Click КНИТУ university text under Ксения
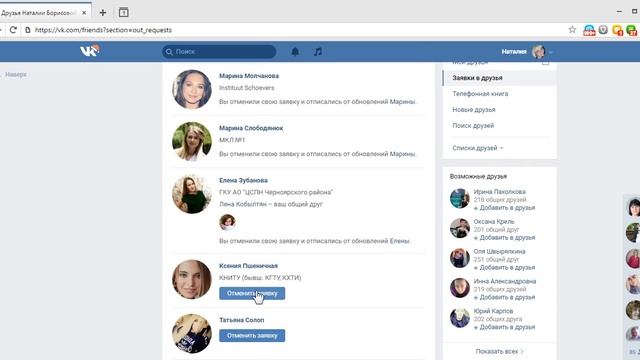The width and height of the screenshot is (640, 360). [260, 278]
